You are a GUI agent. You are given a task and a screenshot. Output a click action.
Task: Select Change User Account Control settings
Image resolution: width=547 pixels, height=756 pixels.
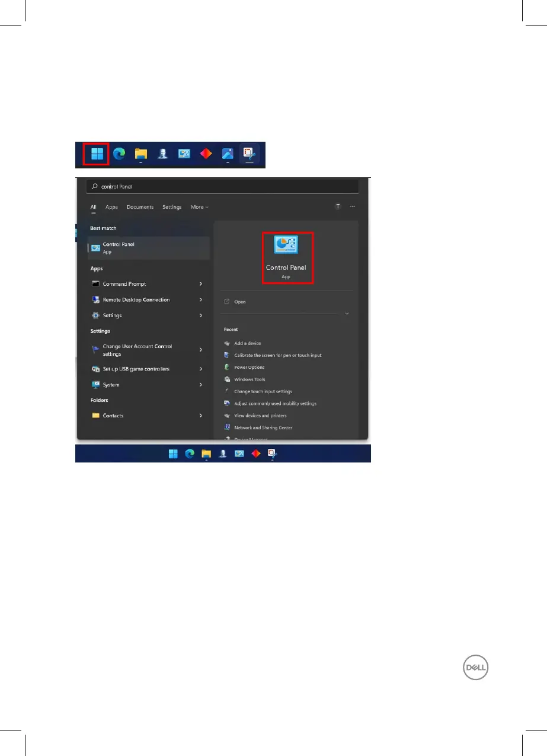pyautogui.click(x=137, y=350)
